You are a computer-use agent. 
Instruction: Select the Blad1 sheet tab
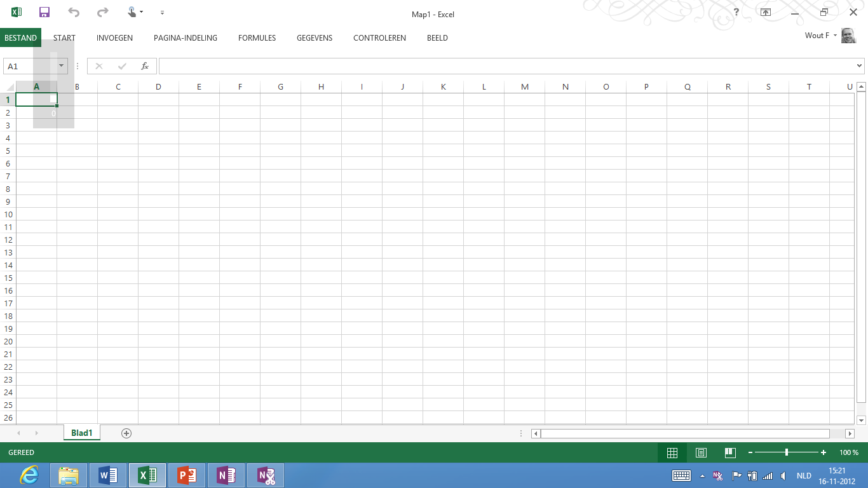pyautogui.click(x=82, y=433)
